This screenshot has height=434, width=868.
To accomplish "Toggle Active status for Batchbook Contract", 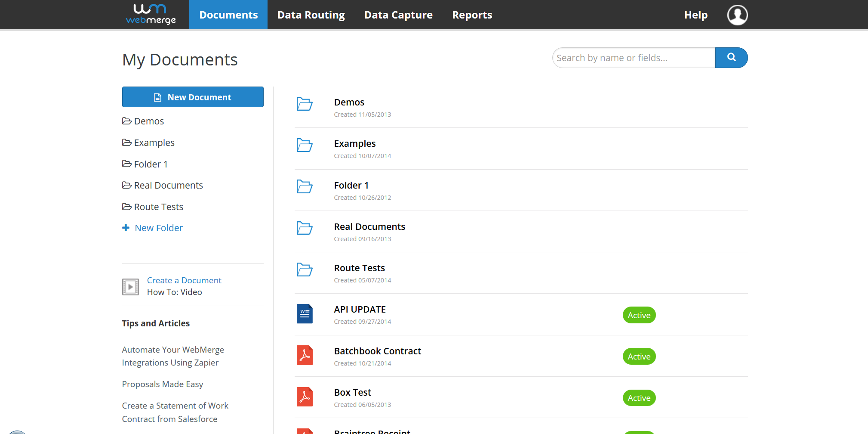I will (x=639, y=356).
